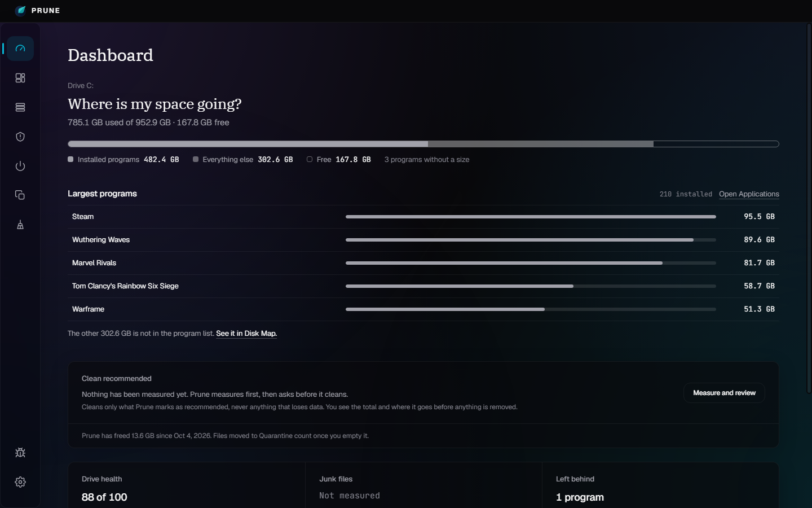The width and height of the screenshot is (812, 508).
Task: Click the Left behind 1 program card
Action: 660,485
